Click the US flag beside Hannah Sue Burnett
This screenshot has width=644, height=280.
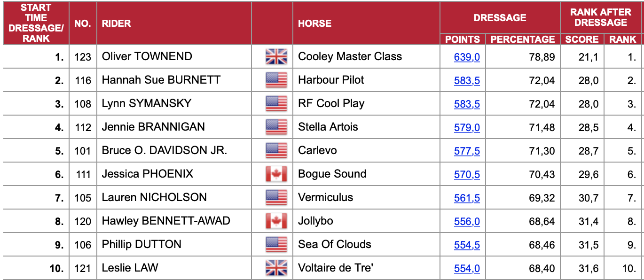tap(276, 80)
